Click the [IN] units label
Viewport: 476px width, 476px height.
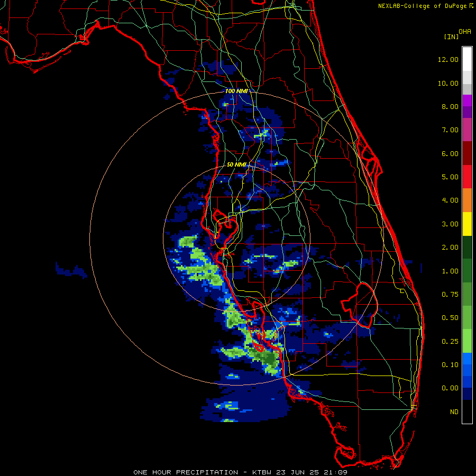point(452,36)
